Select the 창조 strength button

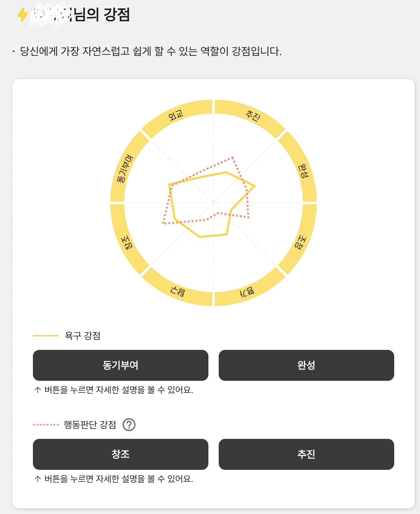click(121, 454)
